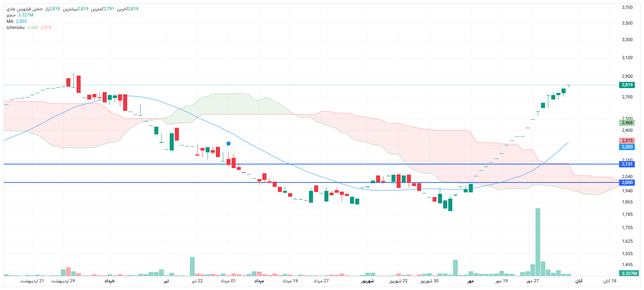Screen dimensions: 644x290
Task: Click the مهر month label on time axis
Action: [471, 281]
